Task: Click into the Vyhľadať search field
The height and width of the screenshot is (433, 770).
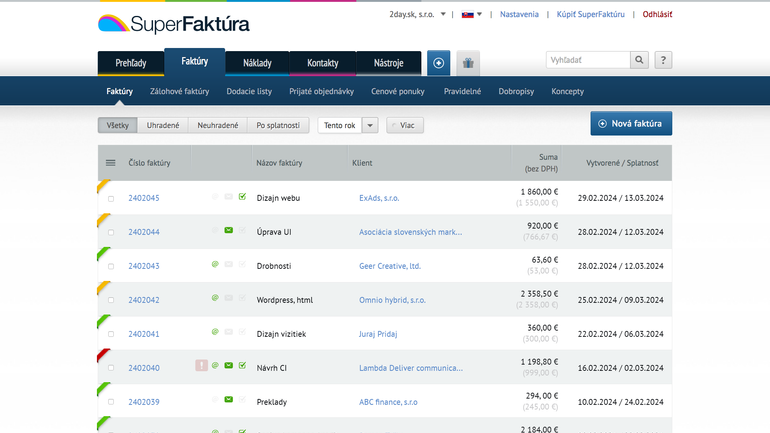Action: 588,60
